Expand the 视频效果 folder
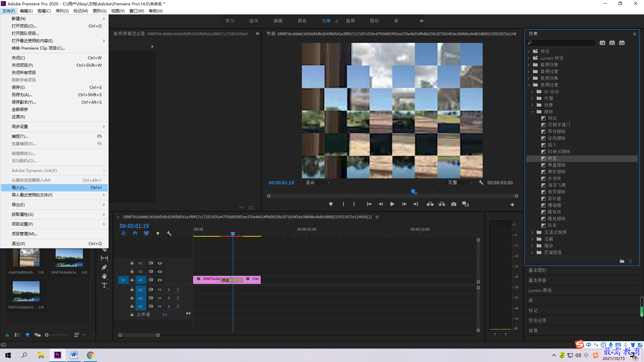Image resolution: width=644 pixels, height=362 pixels. pyautogui.click(x=529, y=78)
